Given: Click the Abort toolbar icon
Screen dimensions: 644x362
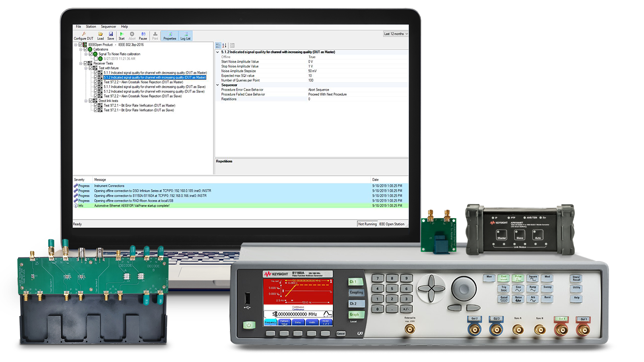Looking at the screenshot, I should (132, 34).
